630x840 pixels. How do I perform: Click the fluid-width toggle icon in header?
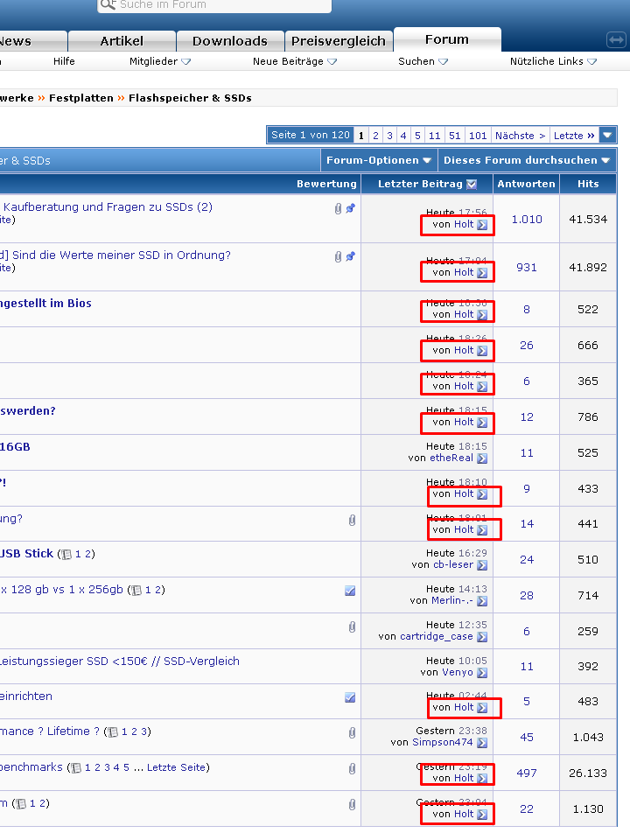click(616, 40)
